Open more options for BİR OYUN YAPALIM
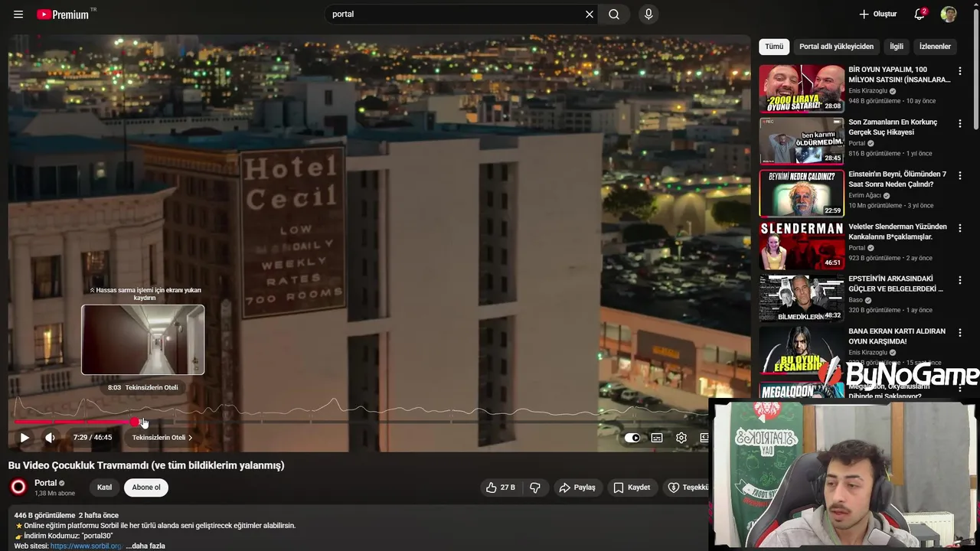 pyautogui.click(x=960, y=71)
